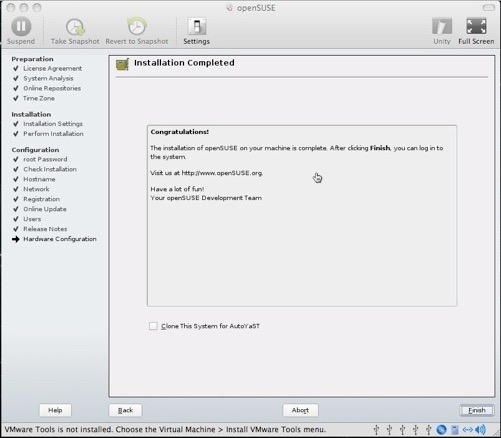Click the System Analysis step

point(48,78)
